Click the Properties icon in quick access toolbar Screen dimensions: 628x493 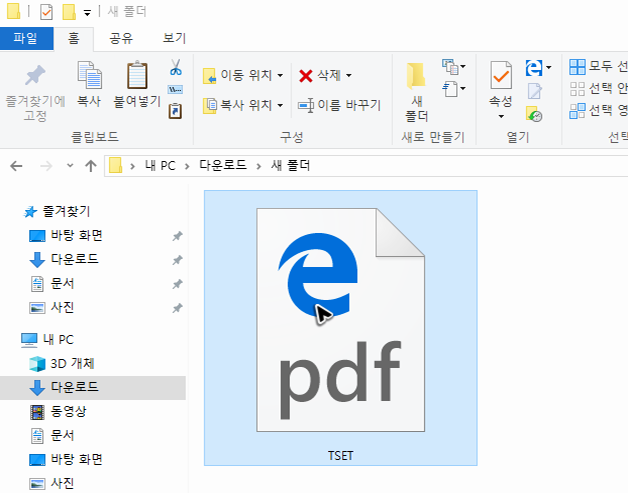46,12
